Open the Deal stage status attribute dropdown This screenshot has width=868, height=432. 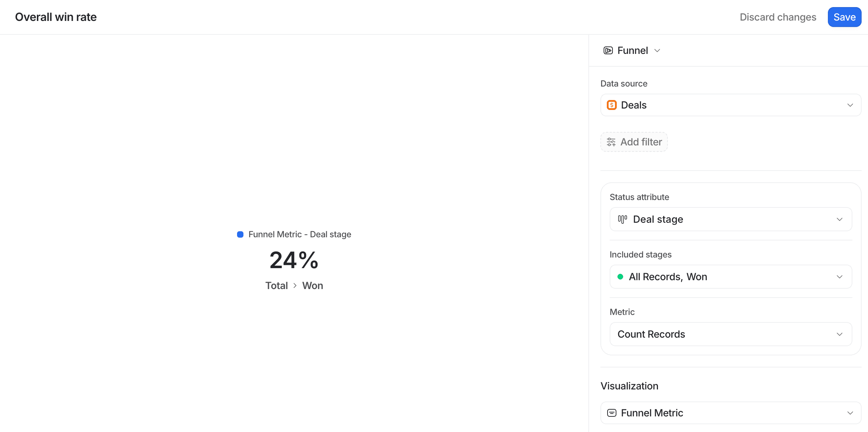(730, 219)
